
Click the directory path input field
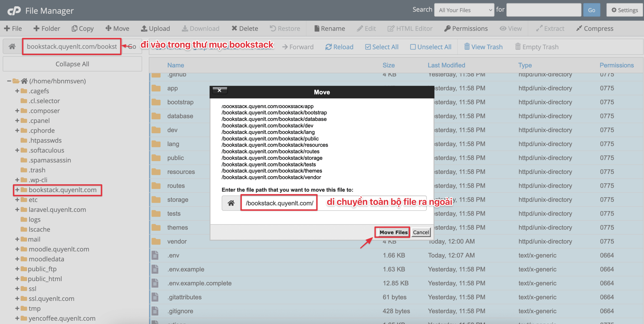click(x=72, y=47)
